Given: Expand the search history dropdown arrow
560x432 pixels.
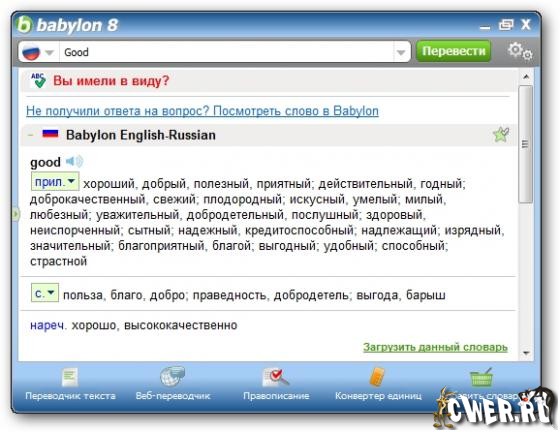Looking at the screenshot, I should pos(401,52).
